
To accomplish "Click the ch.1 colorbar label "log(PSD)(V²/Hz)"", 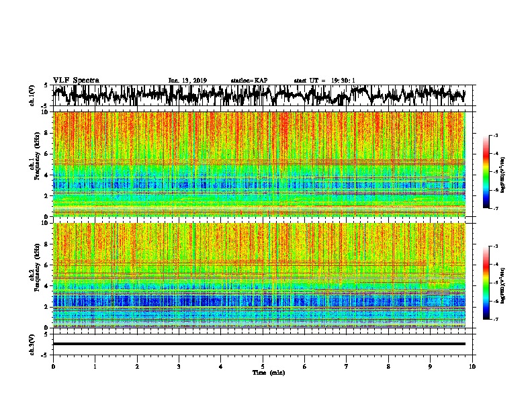I will coord(502,175).
